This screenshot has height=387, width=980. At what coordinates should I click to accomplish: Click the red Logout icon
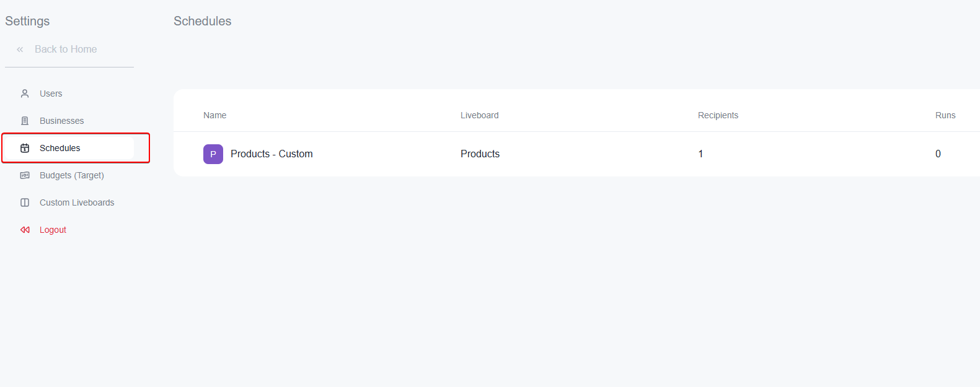[25, 230]
